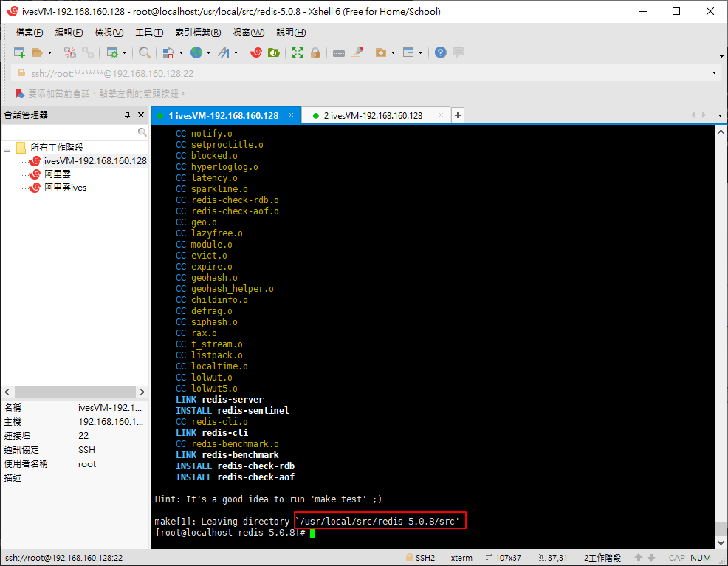Click the layout panes toolbar icon
Screen dimensions: 728x566
tap(408, 52)
